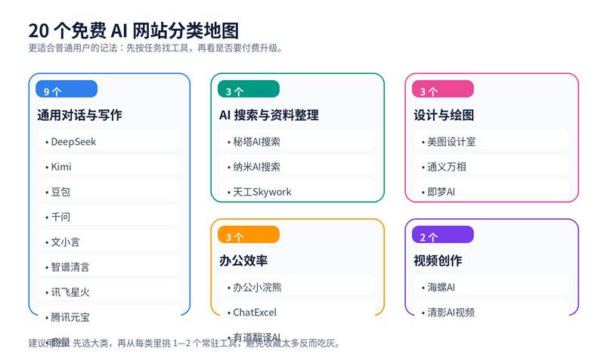Click the 秘塔AI搜索 item
This screenshot has height=364, width=607.
pos(297,141)
